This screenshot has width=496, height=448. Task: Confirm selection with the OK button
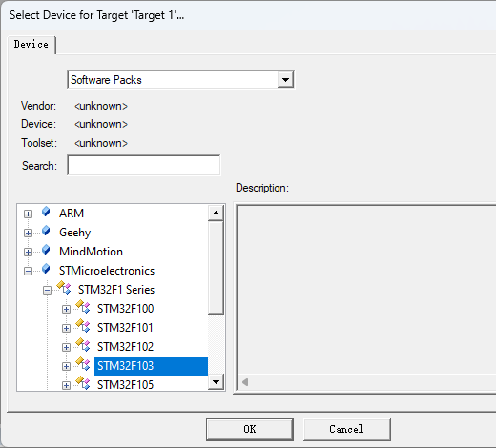[250, 429]
